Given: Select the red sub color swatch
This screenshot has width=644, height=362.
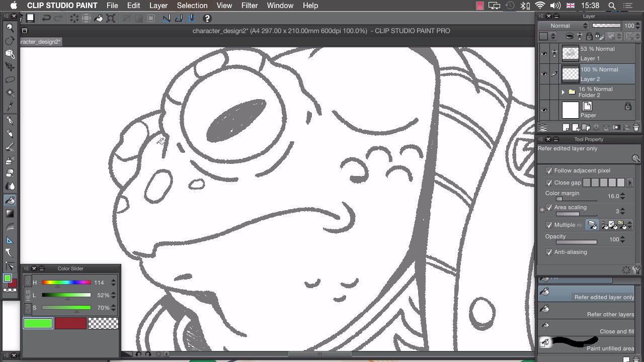Looking at the screenshot, I should point(70,323).
